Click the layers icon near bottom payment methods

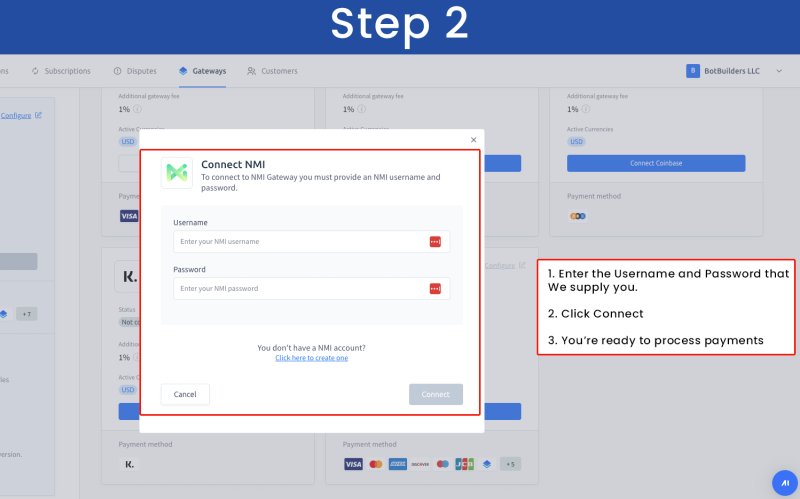[x=487, y=464]
